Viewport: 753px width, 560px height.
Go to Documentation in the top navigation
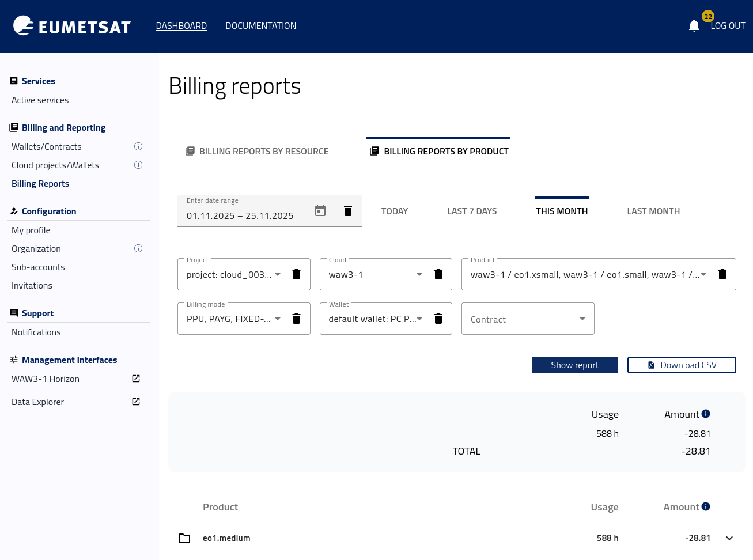[260, 26]
